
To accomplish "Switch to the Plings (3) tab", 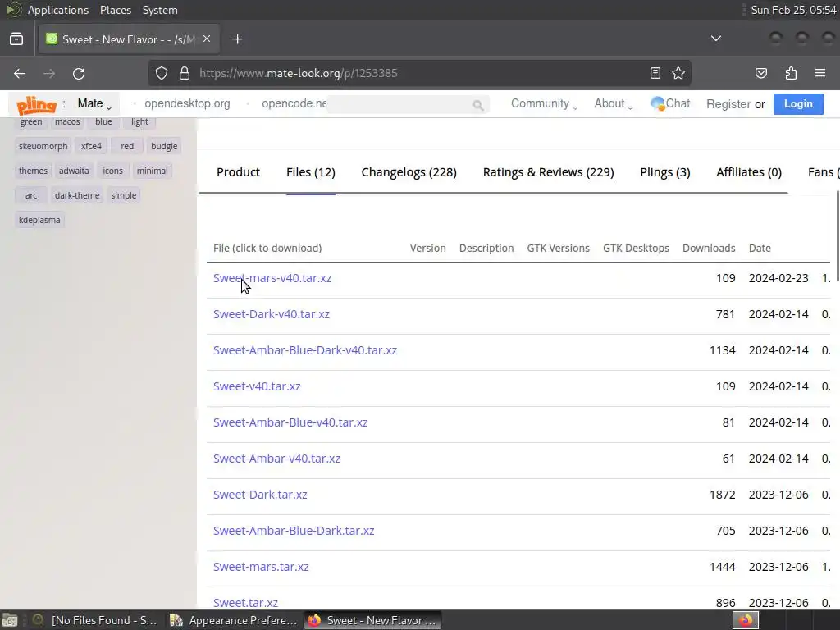I will (x=664, y=172).
